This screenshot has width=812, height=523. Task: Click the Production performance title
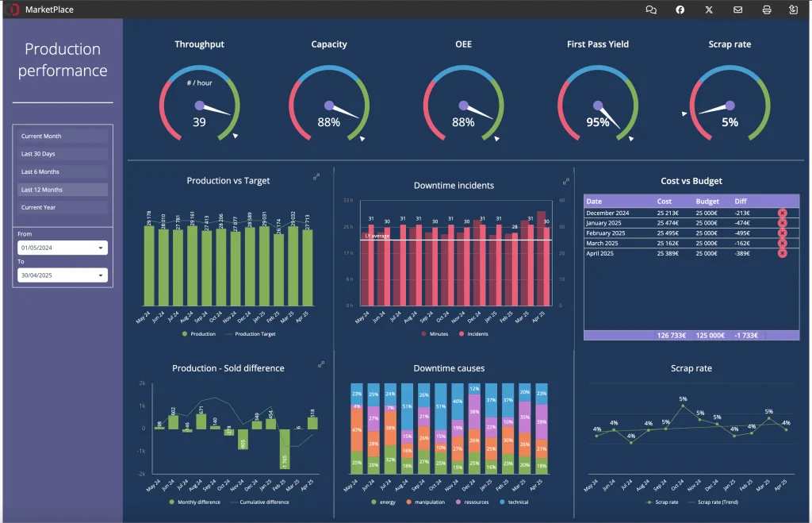click(63, 60)
